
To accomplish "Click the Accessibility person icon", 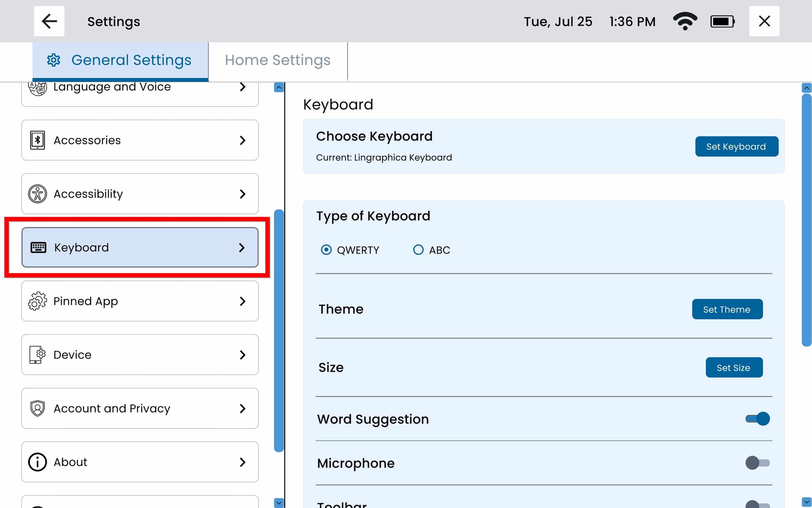I will pyautogui.click(x=37, y=194).
